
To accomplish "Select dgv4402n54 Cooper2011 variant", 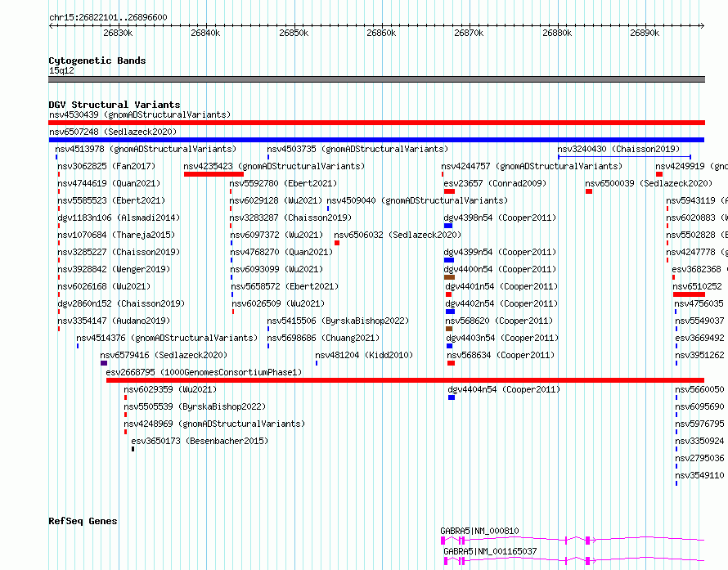I will click(501, 303).
